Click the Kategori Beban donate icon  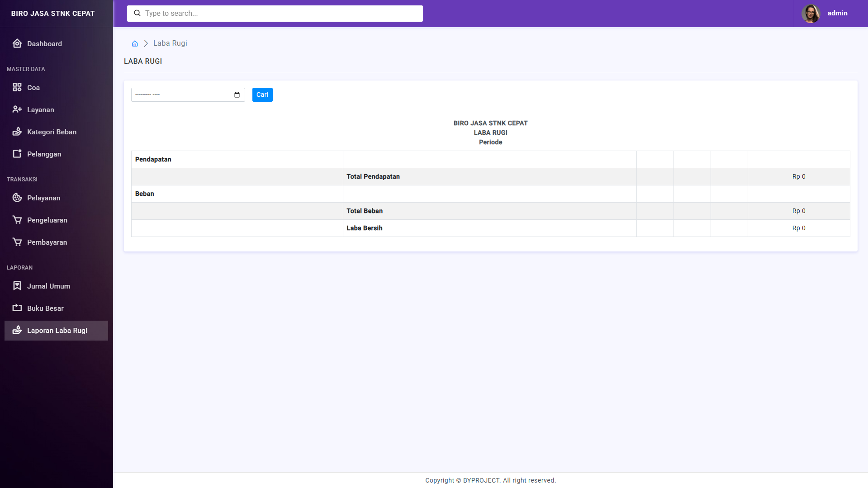(17, 132)
